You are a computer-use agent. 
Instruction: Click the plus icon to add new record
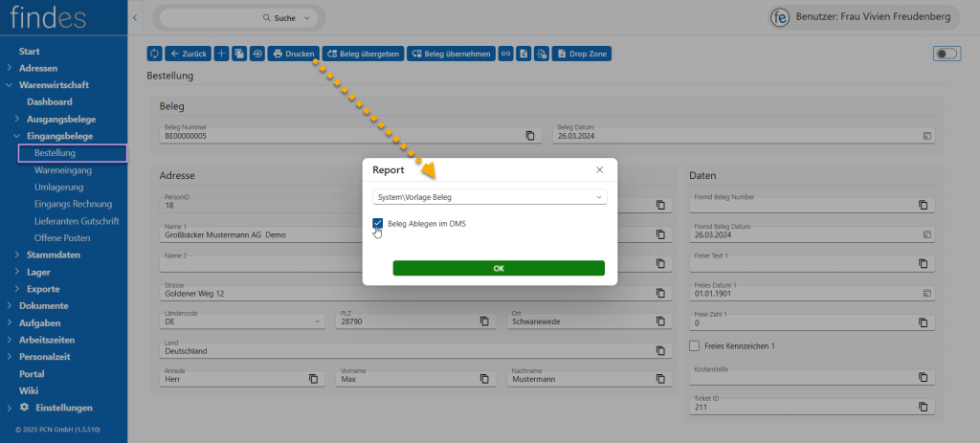[x=221, y=54]
